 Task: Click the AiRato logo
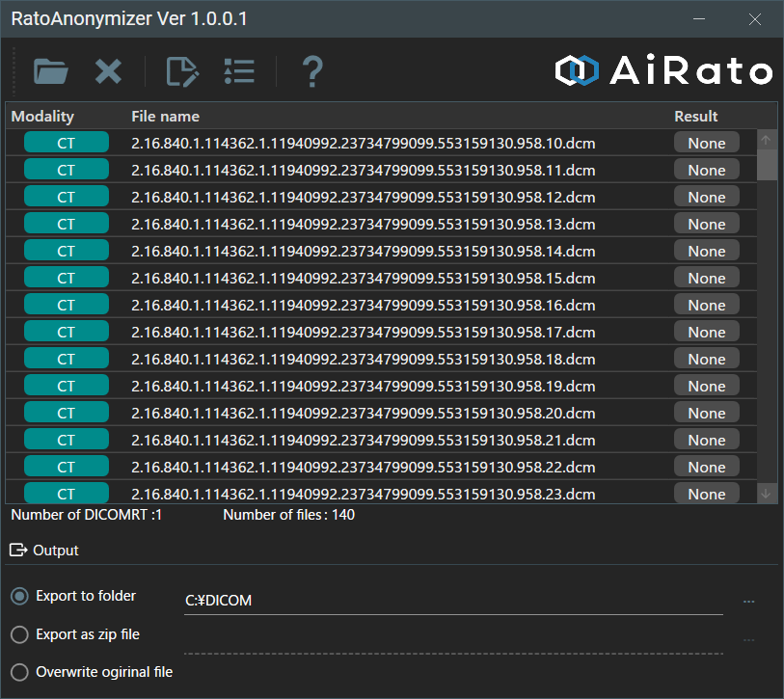664,70
